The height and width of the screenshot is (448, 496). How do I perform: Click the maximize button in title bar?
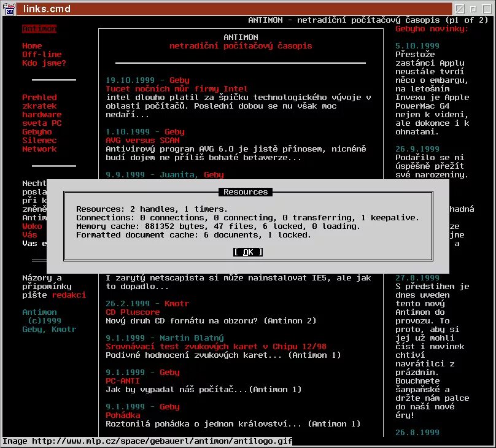coord(487,9)
